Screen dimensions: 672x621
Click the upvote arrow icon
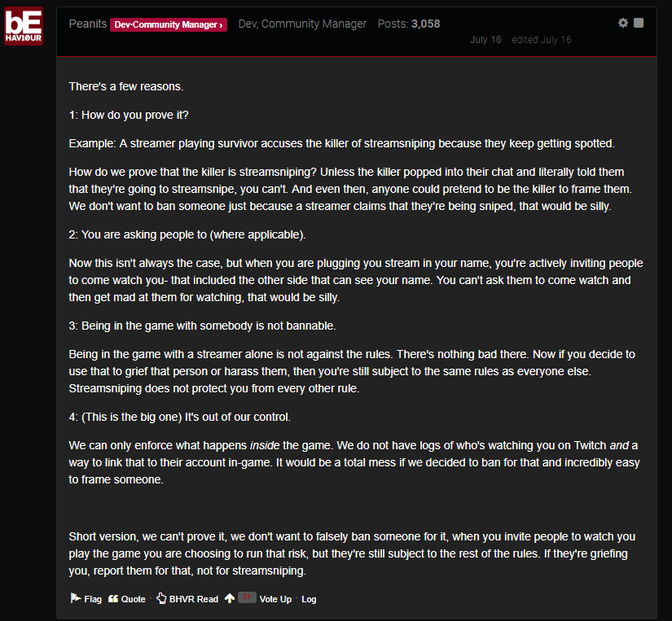coord(230,598)
